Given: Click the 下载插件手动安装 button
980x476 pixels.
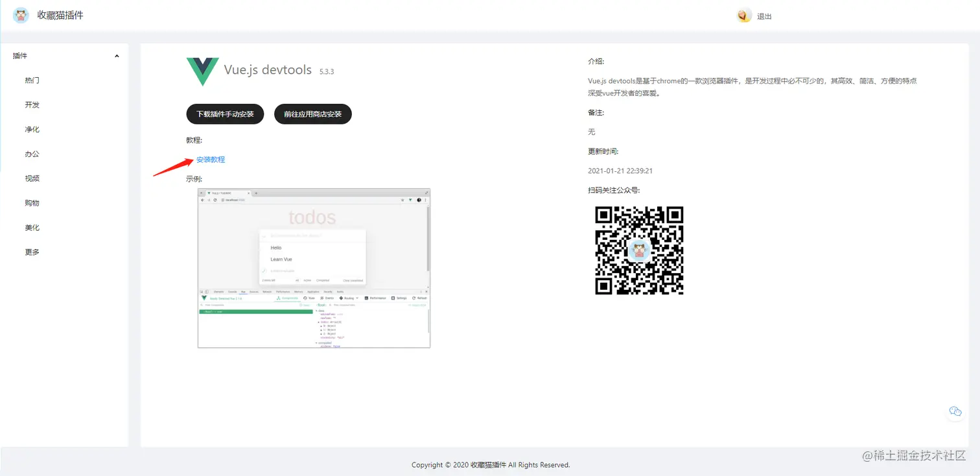Looking at the screenshot, I should pyautogui.click(x=225, y=114).
